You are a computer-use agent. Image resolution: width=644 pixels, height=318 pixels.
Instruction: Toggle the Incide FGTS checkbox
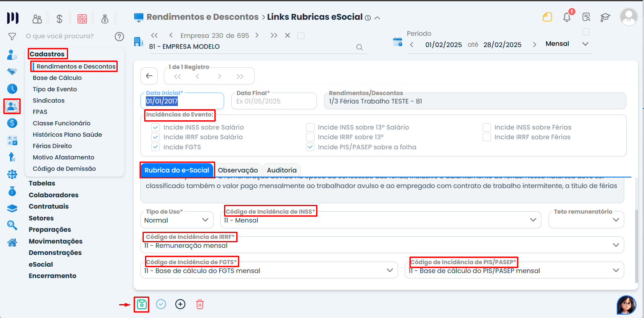[x=156, y=147]
